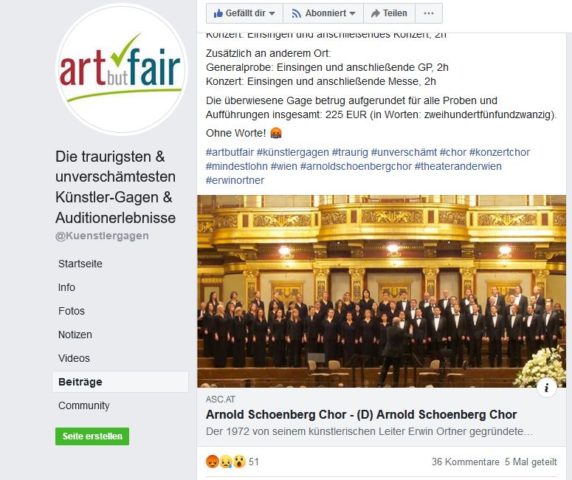This screenshot has width=572, height=480.
Task: Click the RSS icon on Abonniert
Action: pos(296,13)
